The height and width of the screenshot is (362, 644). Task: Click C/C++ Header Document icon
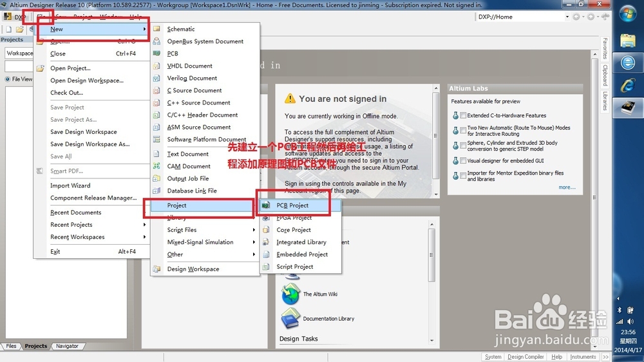click(156, 115)
